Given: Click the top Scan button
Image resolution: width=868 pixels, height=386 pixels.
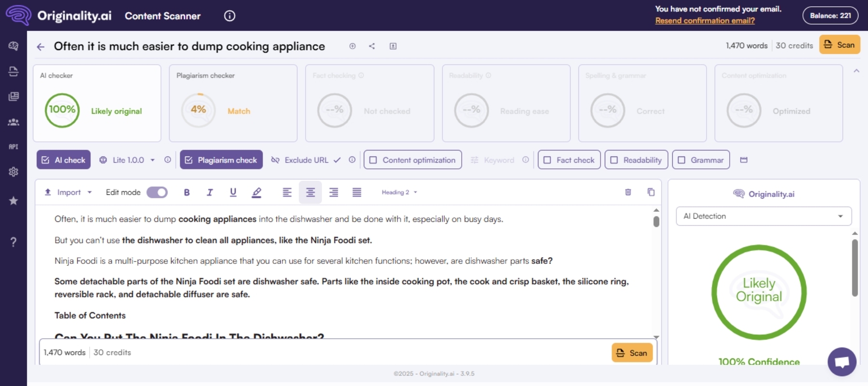Looking at the screenshot, I should click(x=840, y=45).
